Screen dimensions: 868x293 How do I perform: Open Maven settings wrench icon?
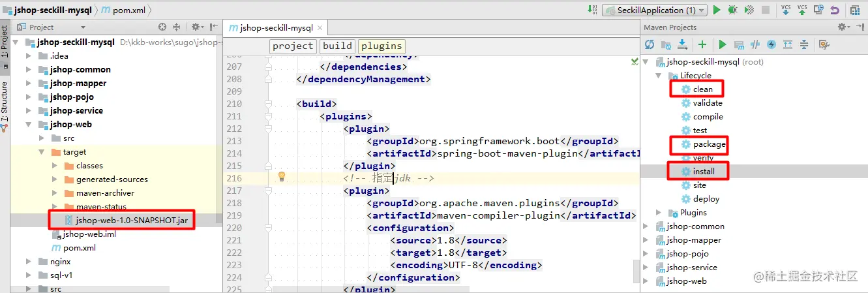pos(824,44)
